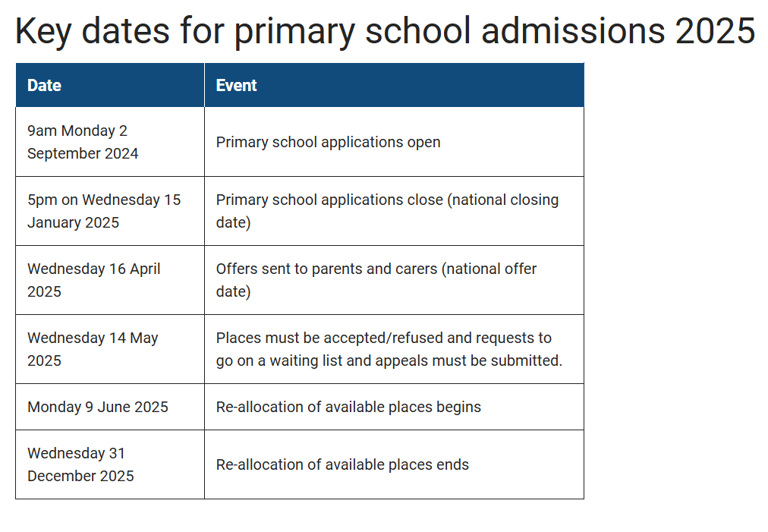
Task: Click the page heading about primary school admissions
Action: [384, 31]
